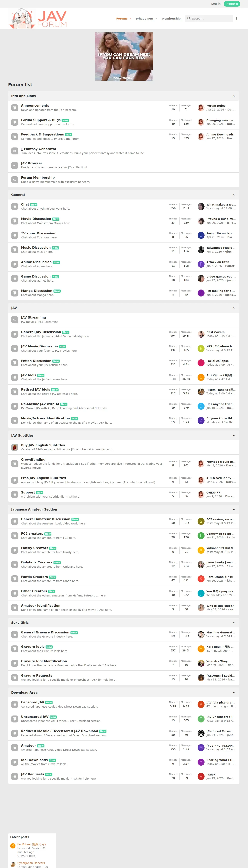Click the Fantasy Generator link icon
Screen dimensions: 248x868
pyautogui.click(x=14, y=151)
